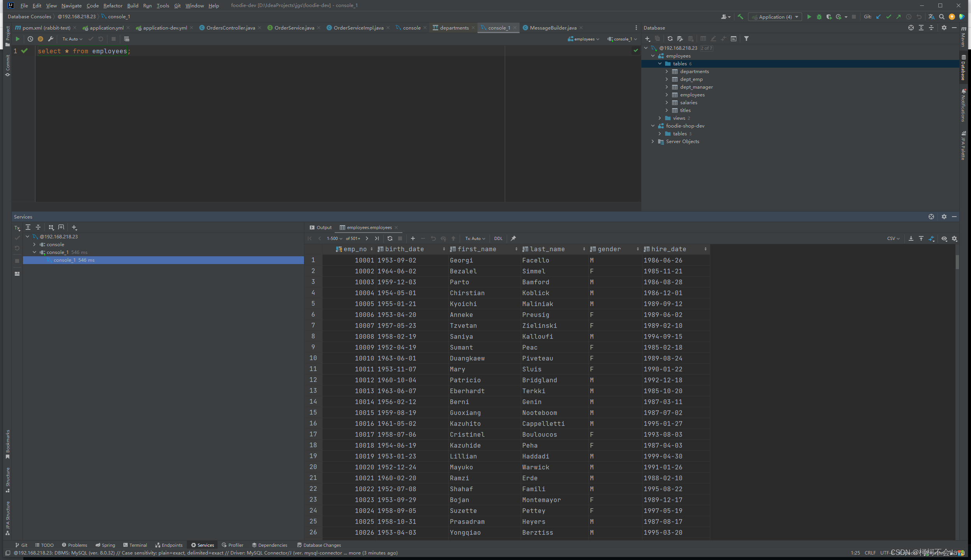Go to the next result page
This screenshot has height=560, width=971.
[367, 238]
